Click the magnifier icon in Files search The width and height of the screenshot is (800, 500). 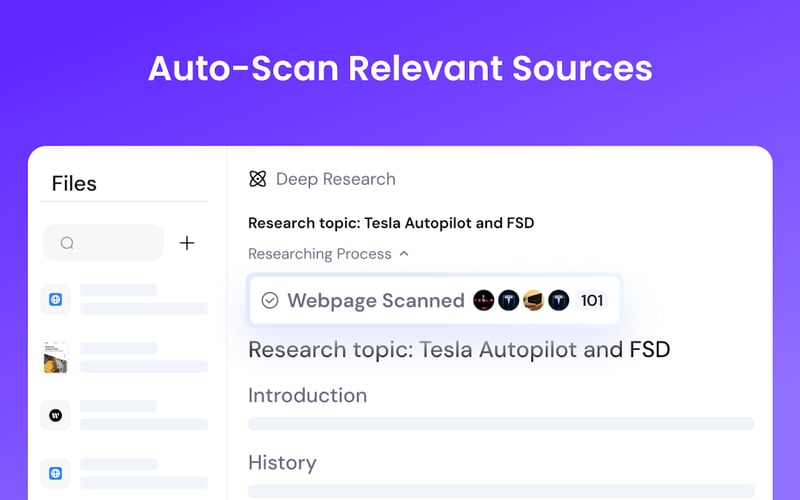click(x=67, y=243)
